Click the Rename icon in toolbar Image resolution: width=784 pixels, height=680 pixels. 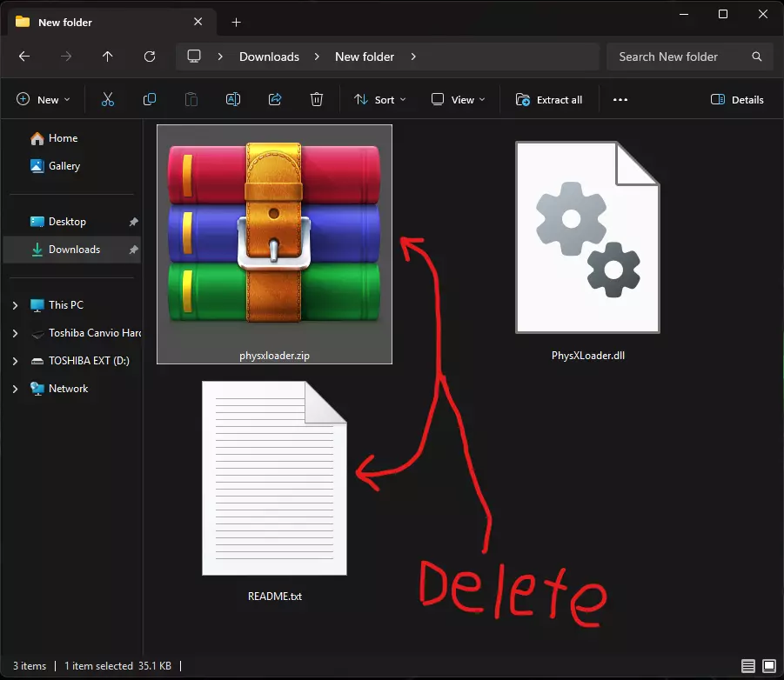pyautogui.click(x=233, y=100)
